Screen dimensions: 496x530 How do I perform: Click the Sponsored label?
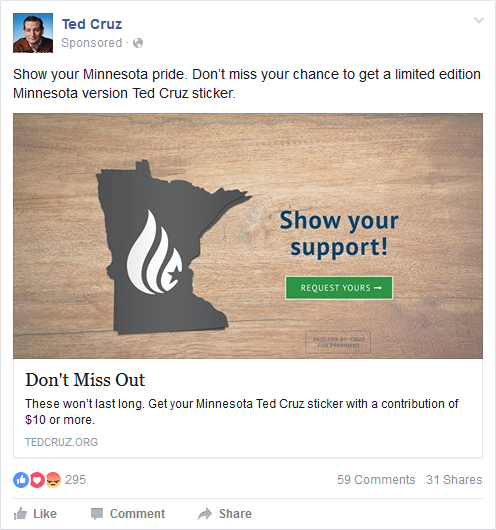(91, 43)
